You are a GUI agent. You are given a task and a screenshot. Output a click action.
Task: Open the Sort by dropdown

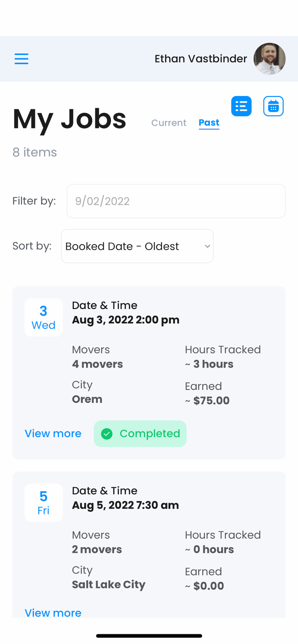tap(137, 246)
